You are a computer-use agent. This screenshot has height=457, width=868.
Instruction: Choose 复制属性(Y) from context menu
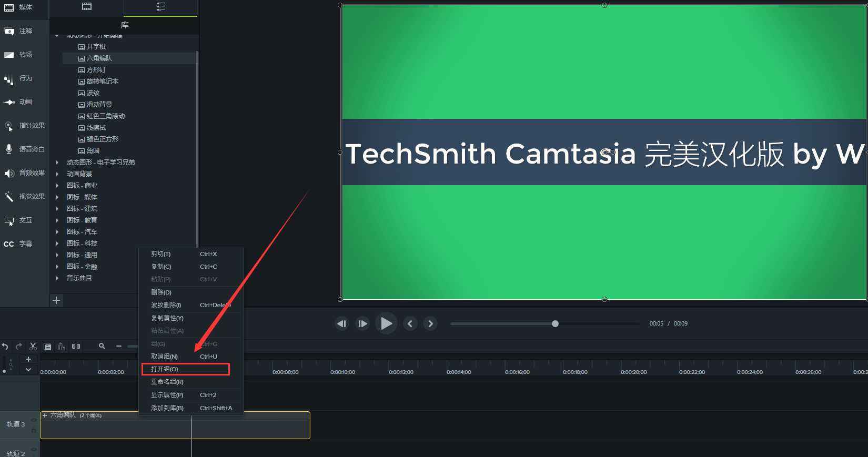[x=191, y=318]
